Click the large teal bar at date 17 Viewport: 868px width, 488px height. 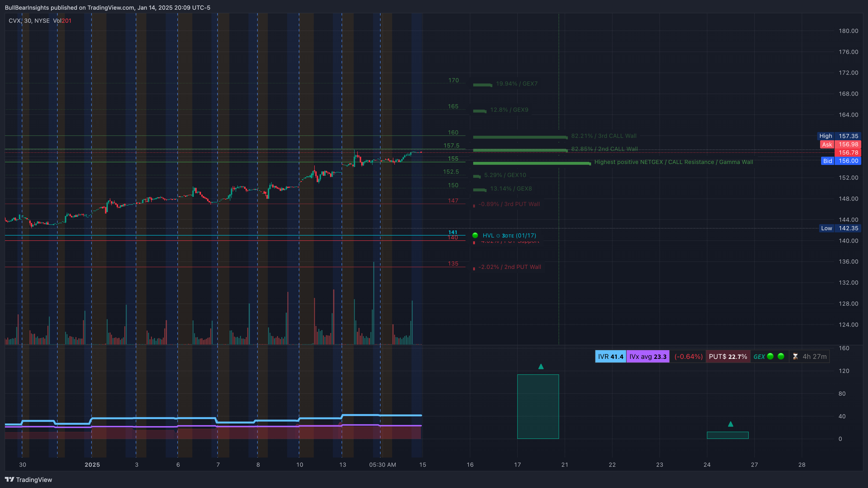[538, 407]
